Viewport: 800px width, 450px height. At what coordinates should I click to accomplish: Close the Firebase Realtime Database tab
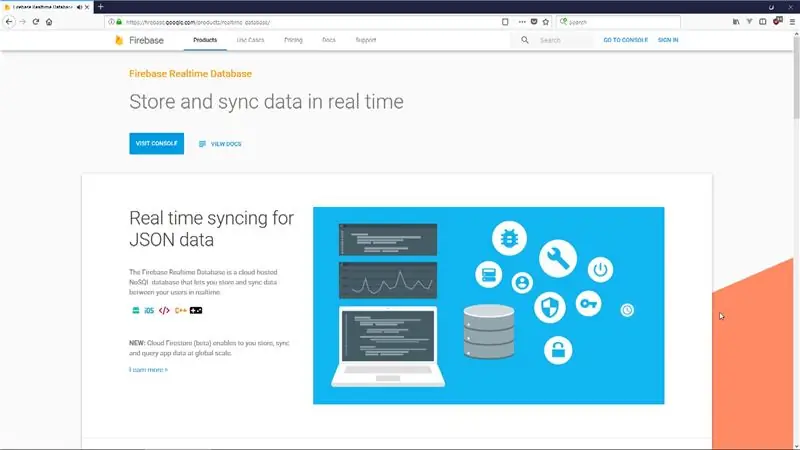[x=87, y=7]
